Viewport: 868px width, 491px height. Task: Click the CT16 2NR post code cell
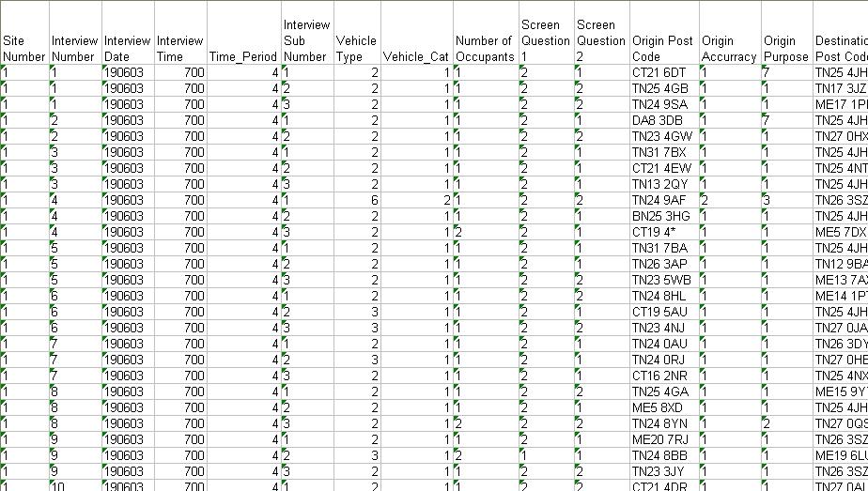tap(665, 376)
